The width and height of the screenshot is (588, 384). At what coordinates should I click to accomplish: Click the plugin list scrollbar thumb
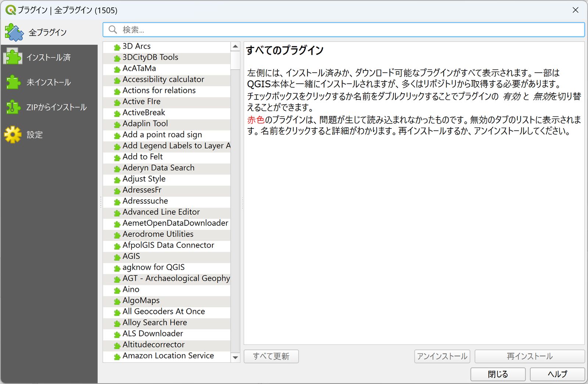pyautogui.click(x=235, y=60)
